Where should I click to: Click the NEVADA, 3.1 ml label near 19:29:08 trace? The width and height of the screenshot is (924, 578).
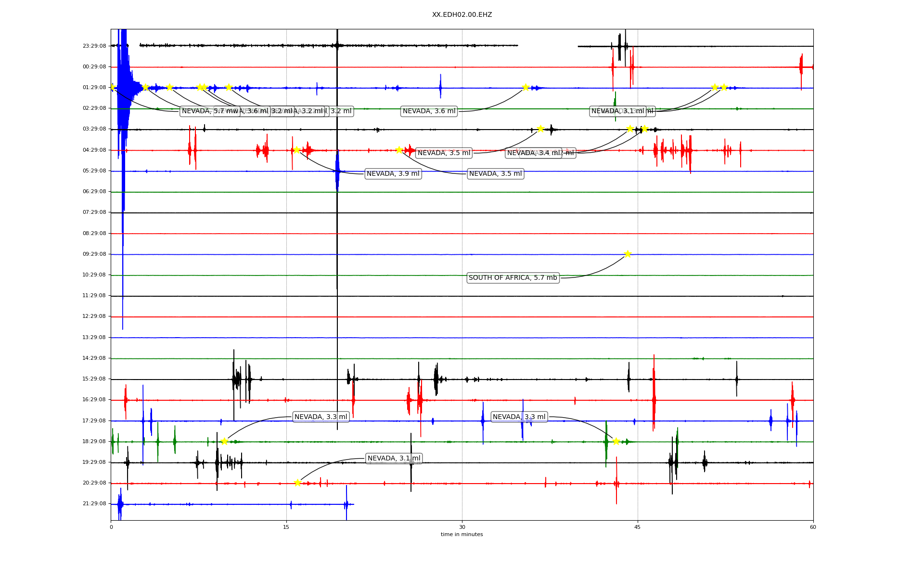click(394, 459)
